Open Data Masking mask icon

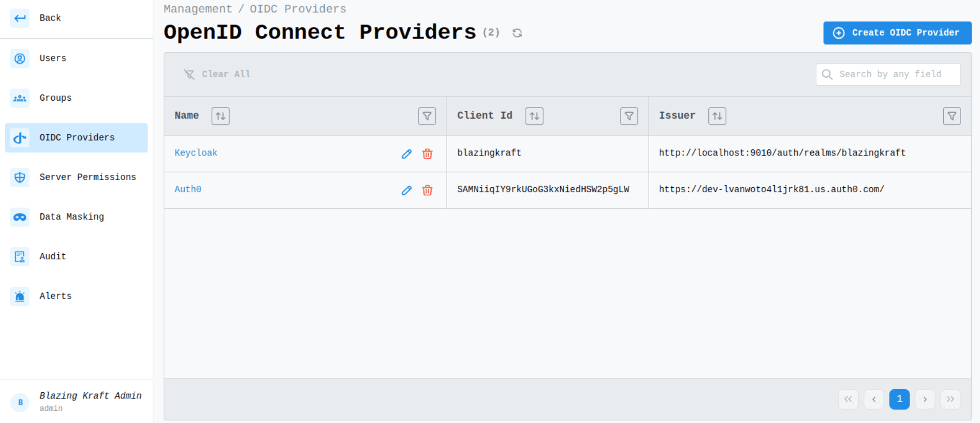20,217
